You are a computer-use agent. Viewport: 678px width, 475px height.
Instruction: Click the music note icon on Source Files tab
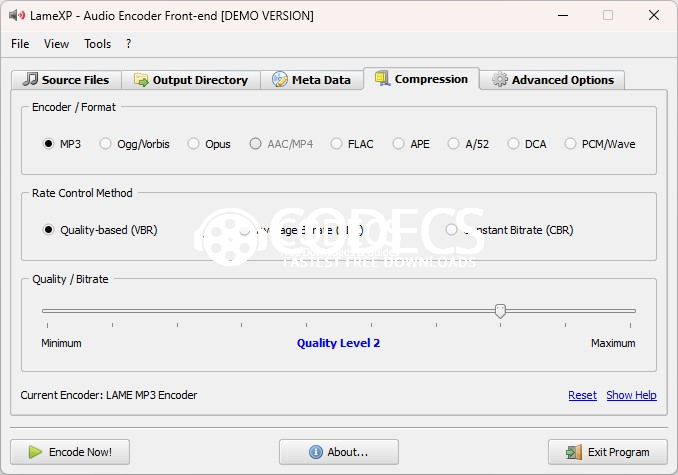click(x=30, y=79)
